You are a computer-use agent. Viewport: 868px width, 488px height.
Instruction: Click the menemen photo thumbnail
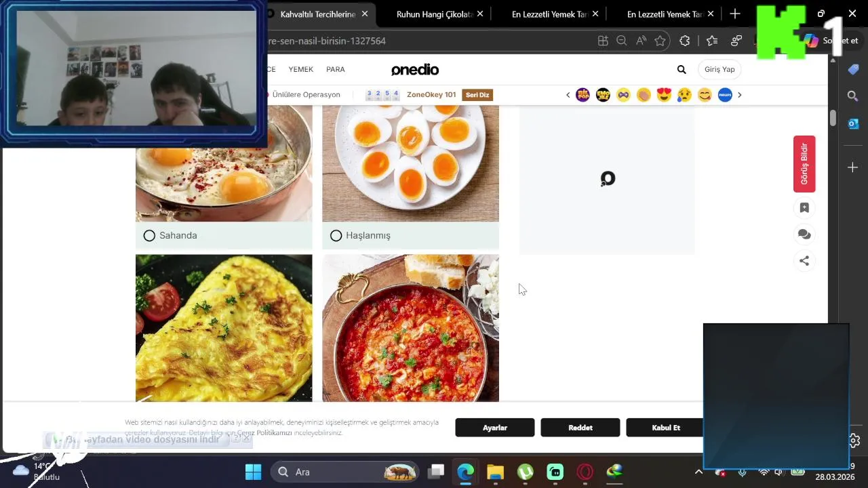[x=410, y=328]
